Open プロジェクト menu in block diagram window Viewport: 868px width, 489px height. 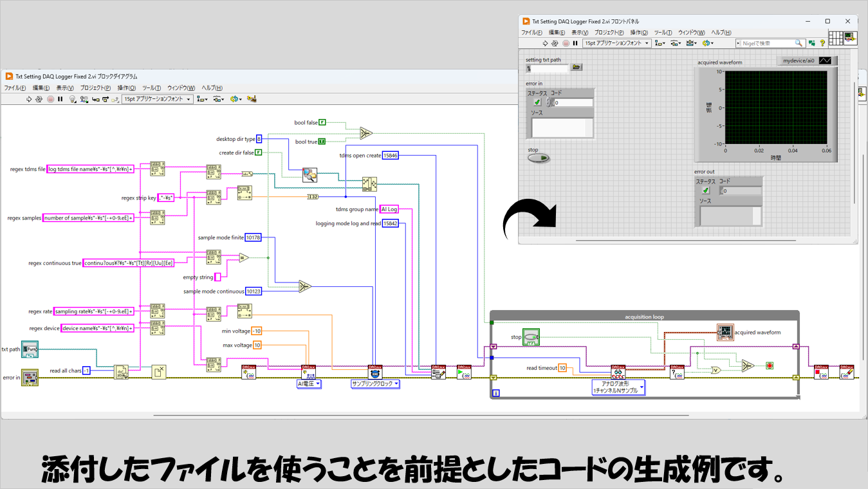pyautogui.click(x=95, y=88)
